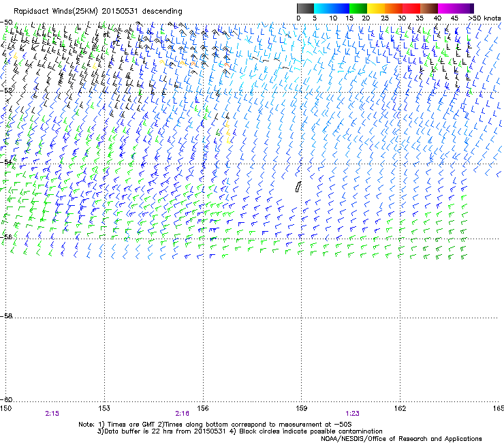504x443 pixels.
Task: Click the latitude label -50
Action: pyautogui.click(x=6, y=22)
